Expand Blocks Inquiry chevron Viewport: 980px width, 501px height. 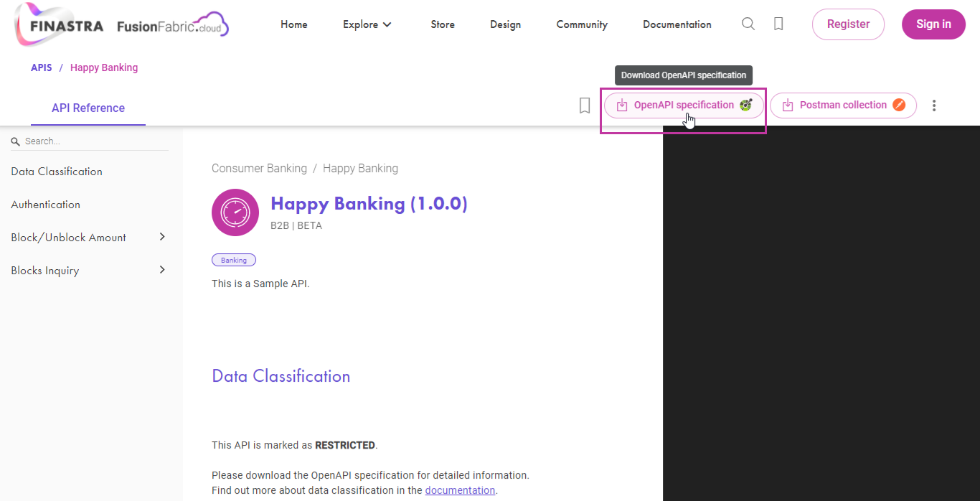click(162, 270)
